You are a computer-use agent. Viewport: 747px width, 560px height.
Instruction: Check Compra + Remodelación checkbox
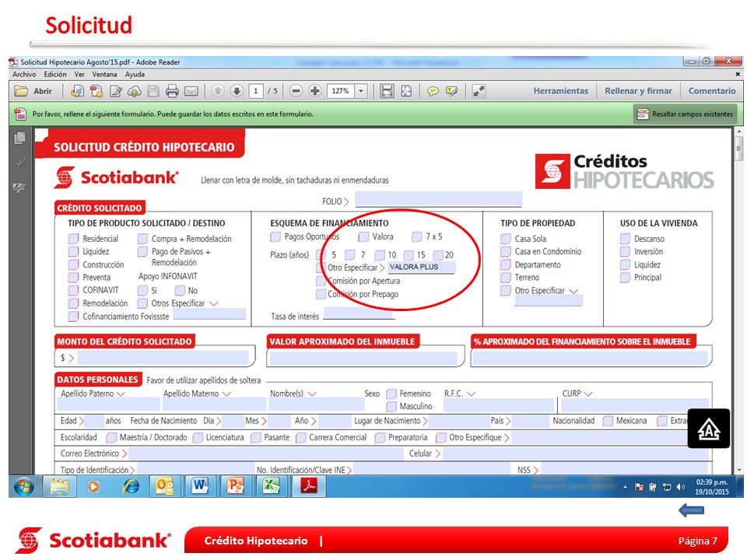[142, 238]
